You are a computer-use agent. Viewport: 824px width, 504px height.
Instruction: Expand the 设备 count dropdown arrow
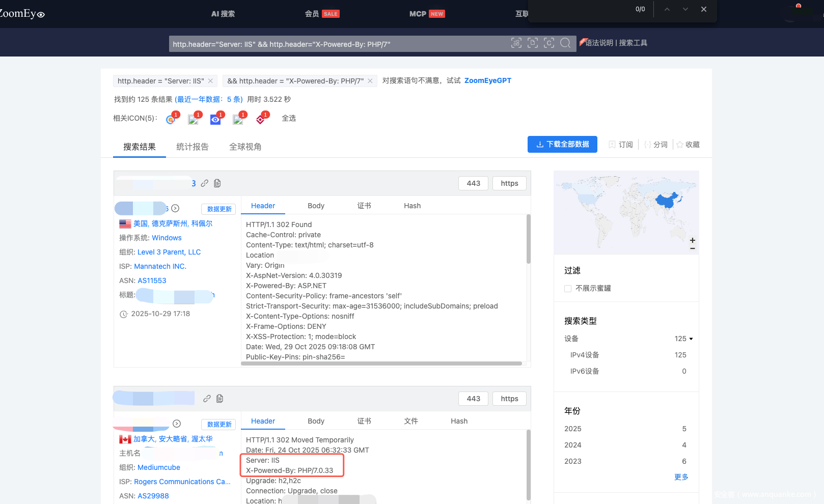[691, 339]
